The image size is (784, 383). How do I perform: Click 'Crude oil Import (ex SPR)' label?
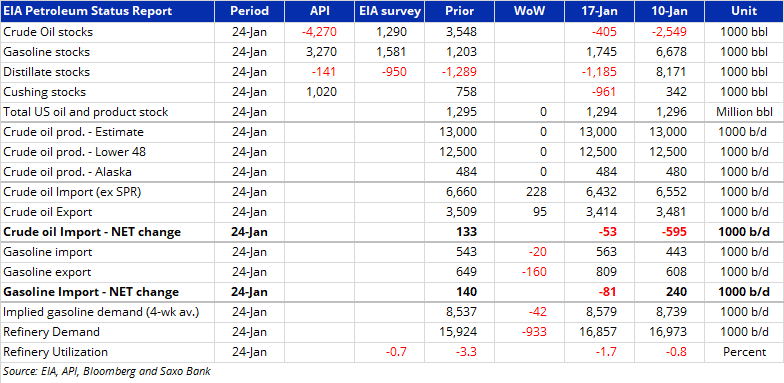pos(72,192)
